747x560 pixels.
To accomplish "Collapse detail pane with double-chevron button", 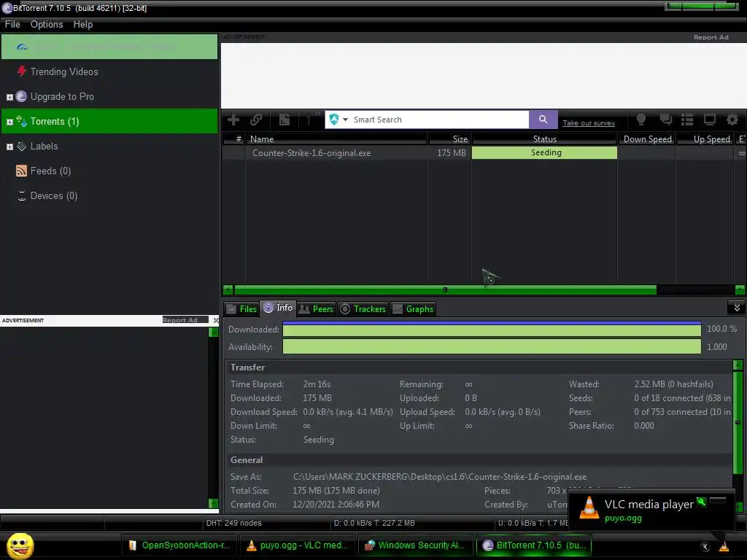I will coord(737,308).
